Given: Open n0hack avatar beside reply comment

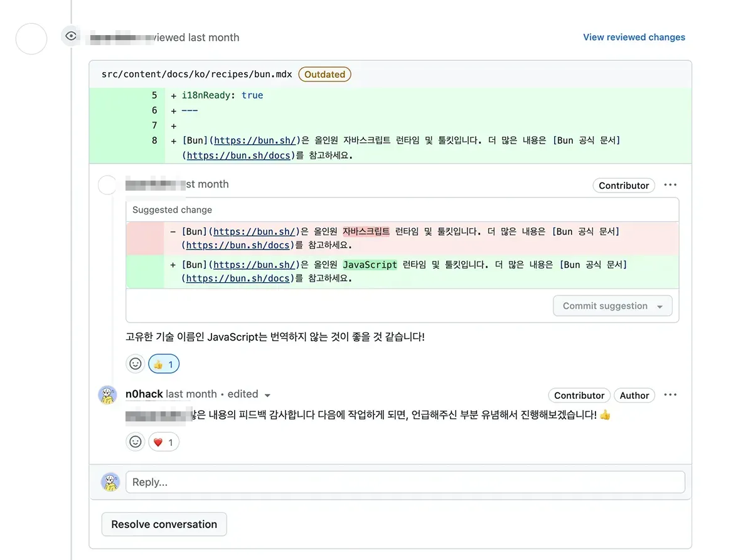Looking at the screenshot, I should (108, 395).
